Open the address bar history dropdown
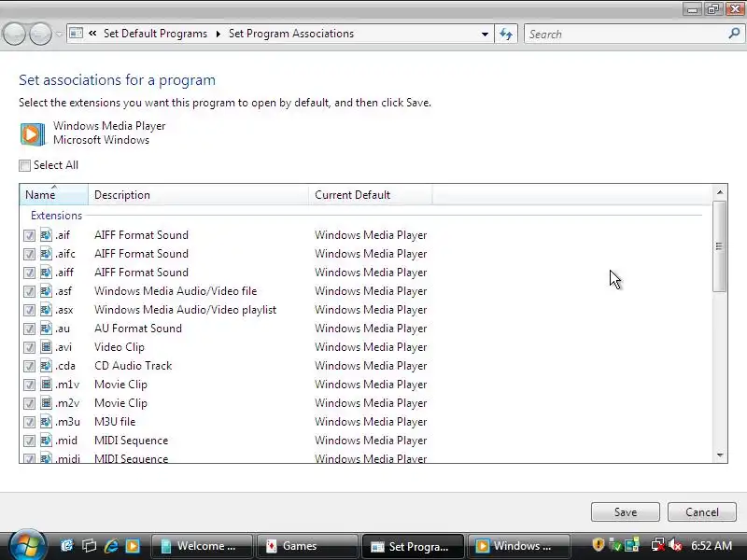Screen dimensions: 747x560 pos(485,34)
